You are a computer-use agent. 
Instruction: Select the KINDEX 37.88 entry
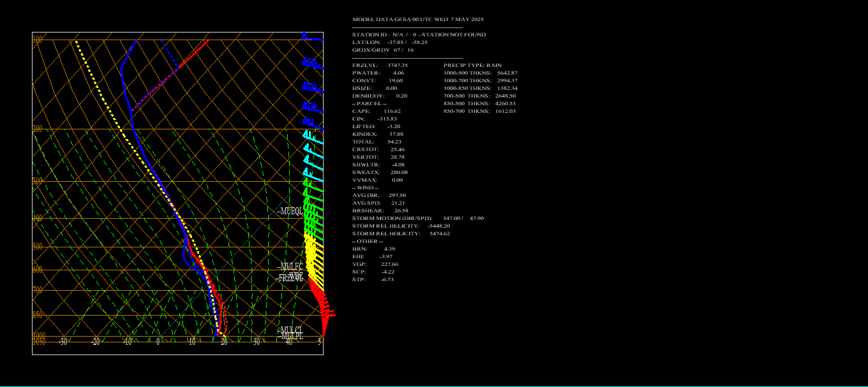(378, 134)
